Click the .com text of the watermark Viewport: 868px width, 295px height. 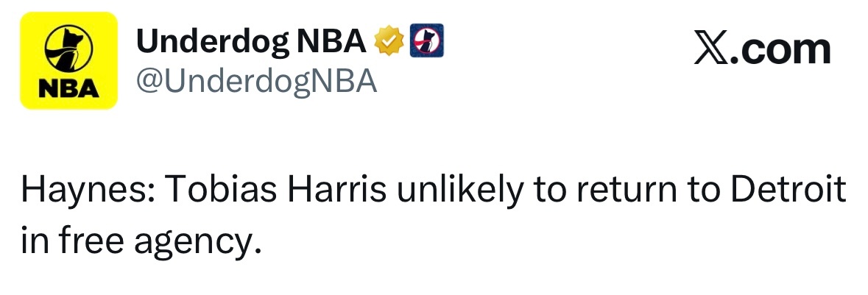(x=780, y=50)
